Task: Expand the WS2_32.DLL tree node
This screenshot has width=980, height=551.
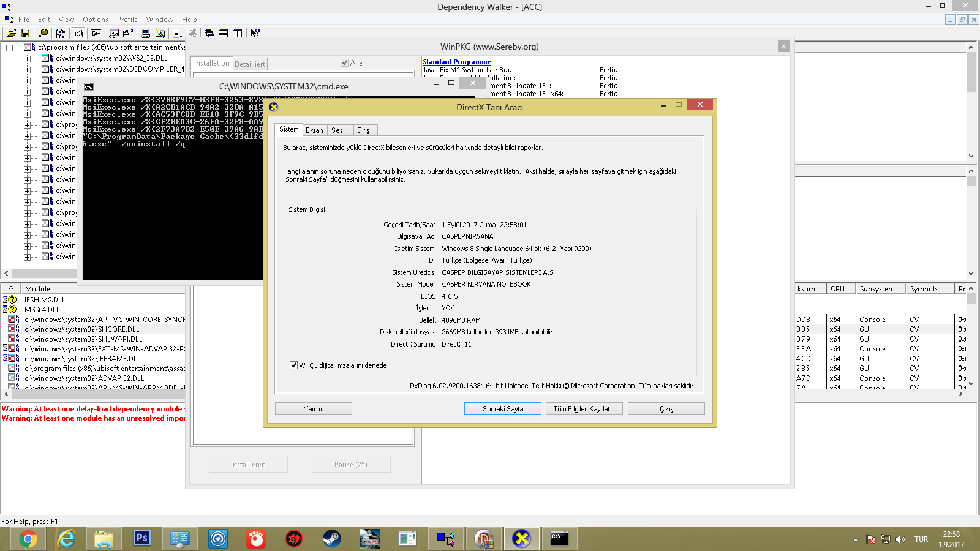Action: point(27,59)
